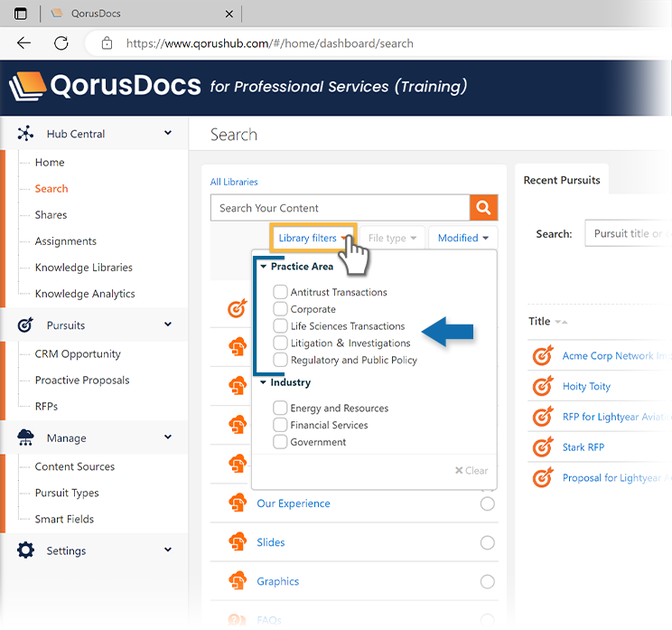Check the Litigation & Investigations filter
The image size is (672, 630).
tap(280, 343)
